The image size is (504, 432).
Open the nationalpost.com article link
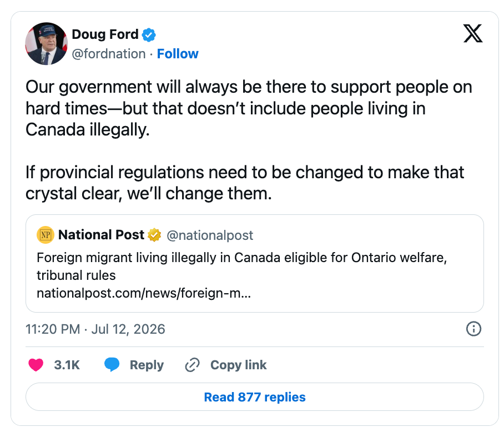(x=144, y=293)
